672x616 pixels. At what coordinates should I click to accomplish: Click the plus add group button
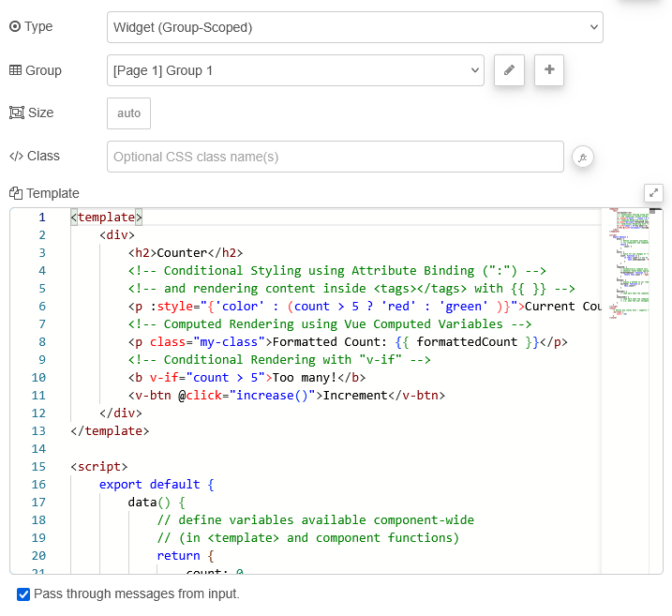549,70
